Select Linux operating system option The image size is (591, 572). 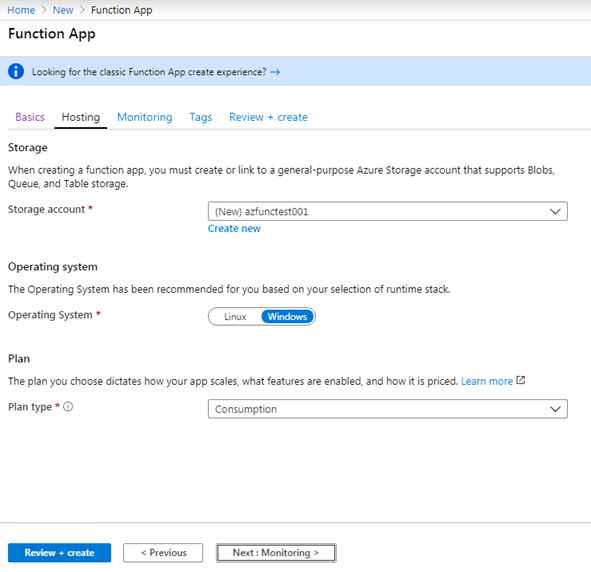tap(235, 317)
